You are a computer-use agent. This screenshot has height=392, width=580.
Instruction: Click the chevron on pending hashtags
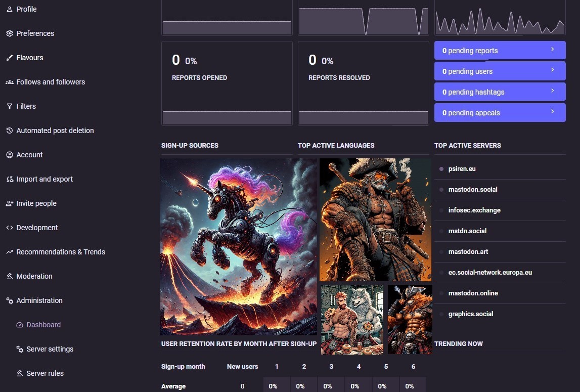tap(552, 91)
